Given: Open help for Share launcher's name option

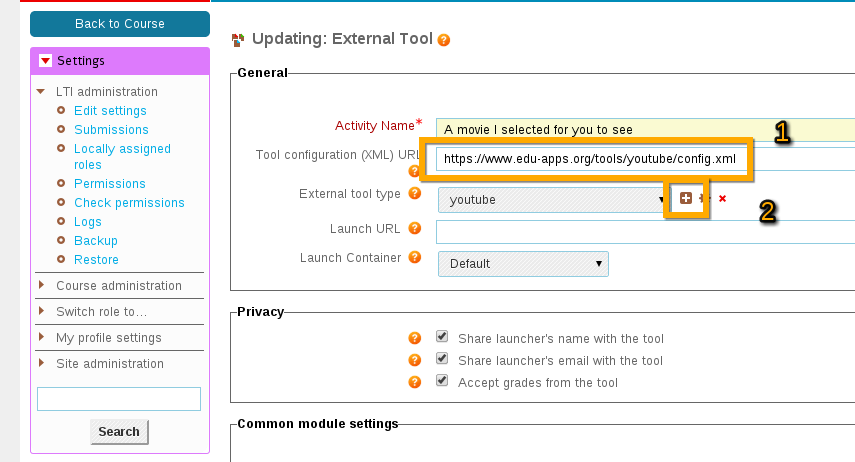Looking at the screenshot, I should click(x=414, y=338).
